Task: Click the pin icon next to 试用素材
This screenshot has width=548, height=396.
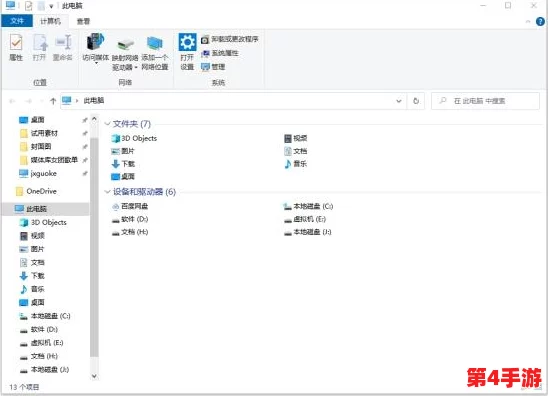Action: pyautogui.click(x=85, y=133)
